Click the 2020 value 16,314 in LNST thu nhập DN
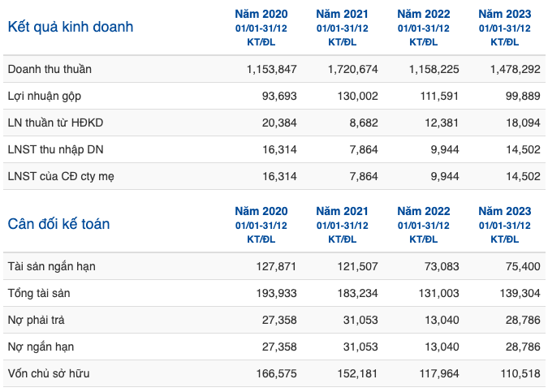548x392 pixels. tap(279, 149)
